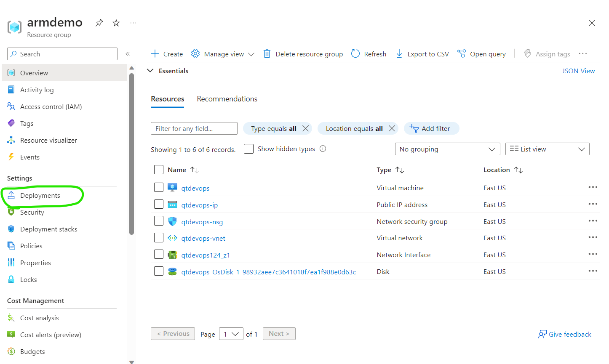Sort resources by Location column arrows
The height and width of the screenshot is (364, 609).
[x=518, y=170]
